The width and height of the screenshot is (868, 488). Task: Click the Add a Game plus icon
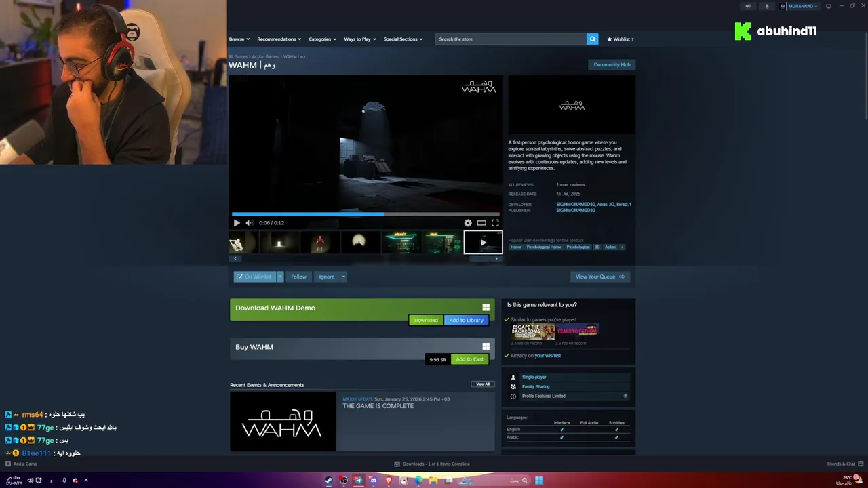point(8,464)
